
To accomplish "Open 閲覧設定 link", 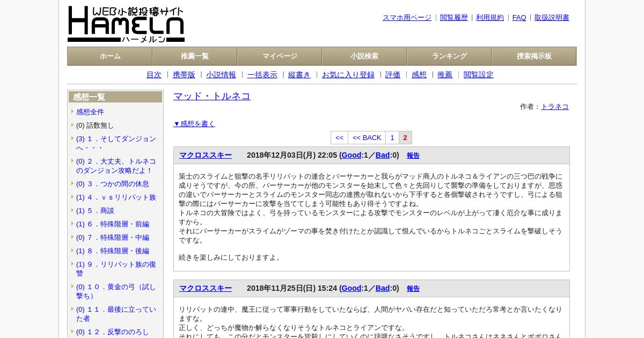I will pyautogui.click(x=479, y=75).
